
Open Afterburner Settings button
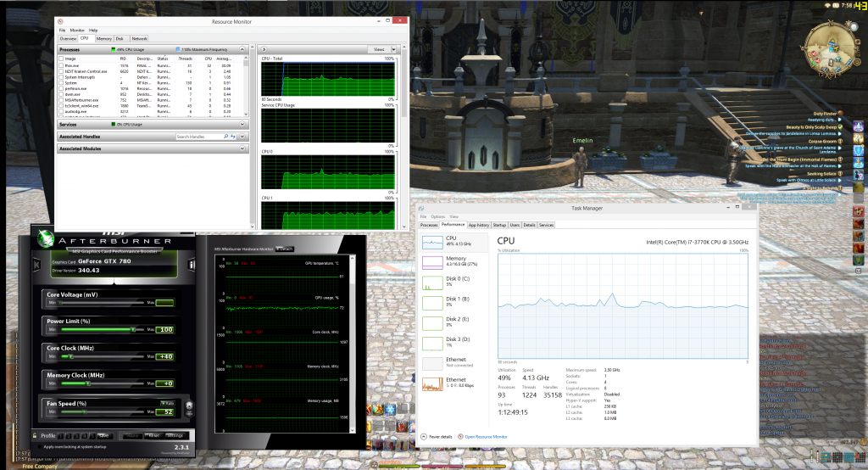(175, 435)
